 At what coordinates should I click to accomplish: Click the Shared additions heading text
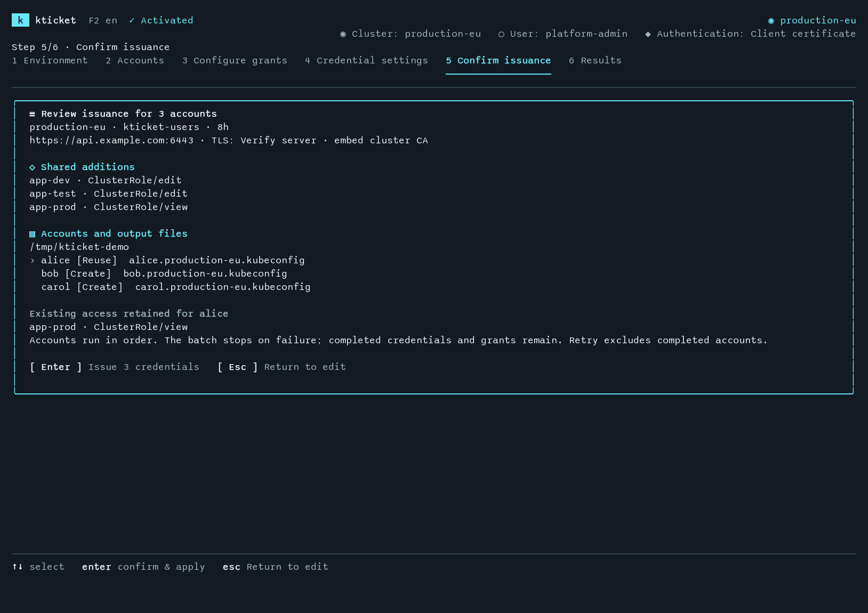pyautogui.click(x=88, y=167)
